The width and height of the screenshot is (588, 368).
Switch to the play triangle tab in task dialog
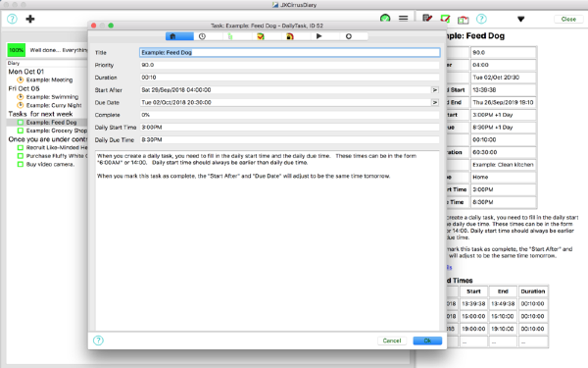pyautogui.click(x=318, y=36)
